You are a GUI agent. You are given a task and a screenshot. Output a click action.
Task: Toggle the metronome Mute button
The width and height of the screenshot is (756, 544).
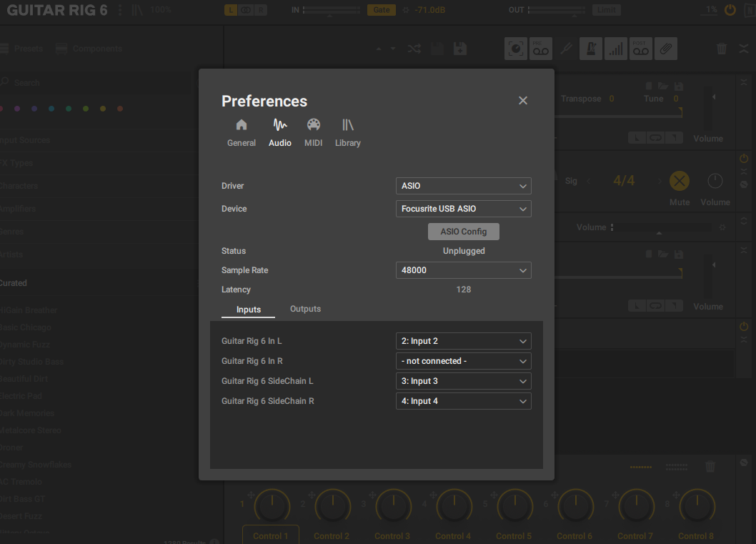(x=680, y=181)
